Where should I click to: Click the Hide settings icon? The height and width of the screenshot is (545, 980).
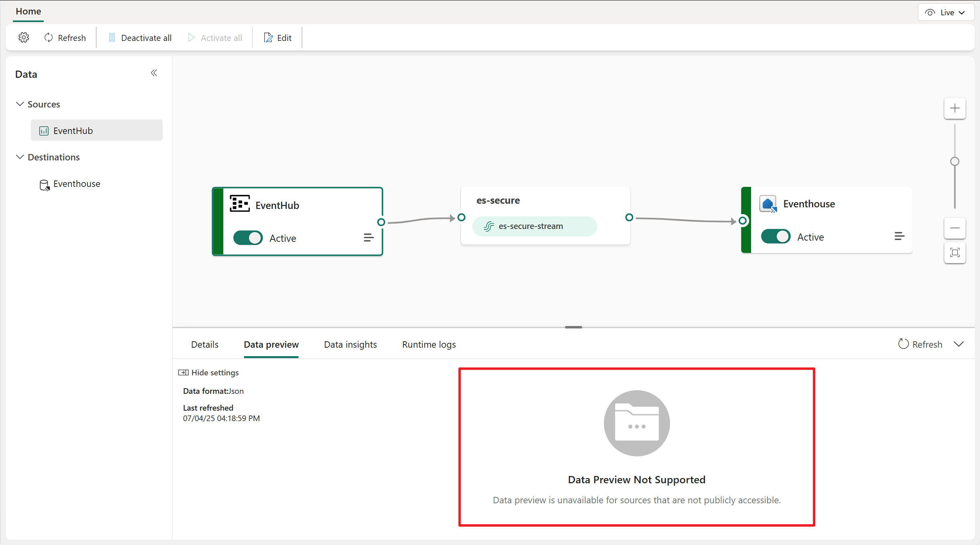tap(183, 373)
